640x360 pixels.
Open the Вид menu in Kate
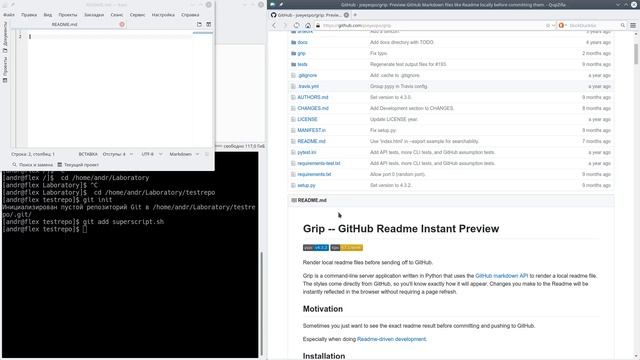click(48, 15)
